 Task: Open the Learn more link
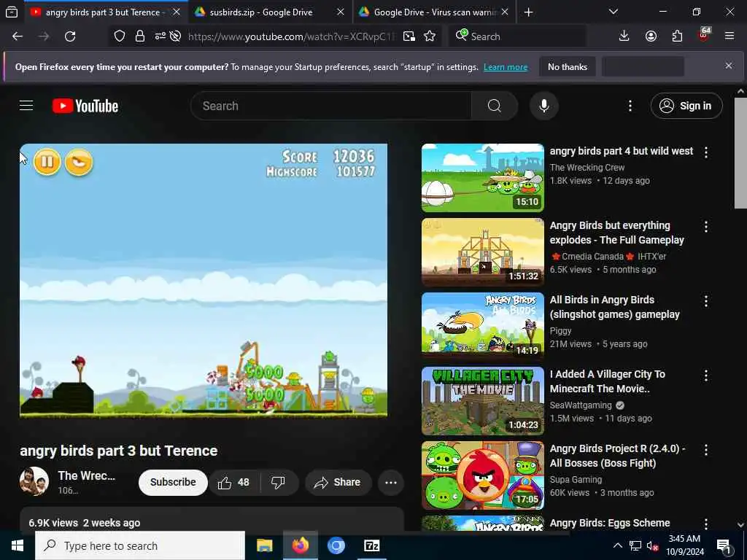click(x=506, y=67)
